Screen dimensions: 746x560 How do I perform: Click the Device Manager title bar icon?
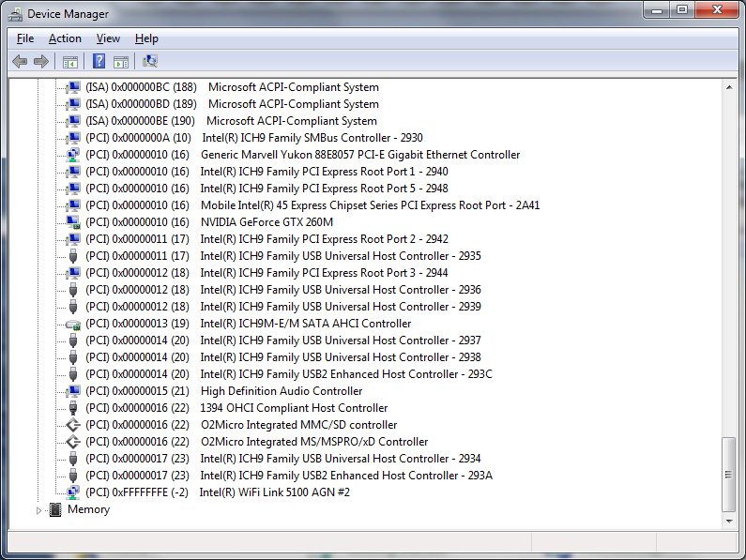click(x=15, y=14)
